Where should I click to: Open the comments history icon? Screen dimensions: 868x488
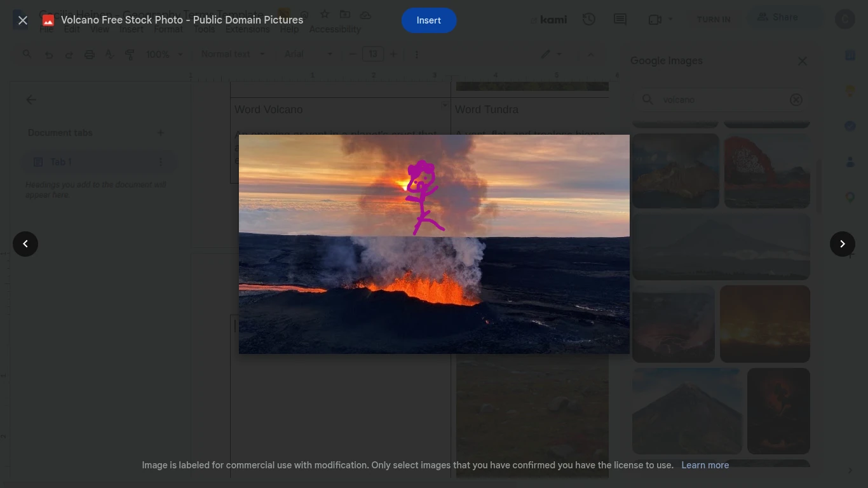point(620,20)
